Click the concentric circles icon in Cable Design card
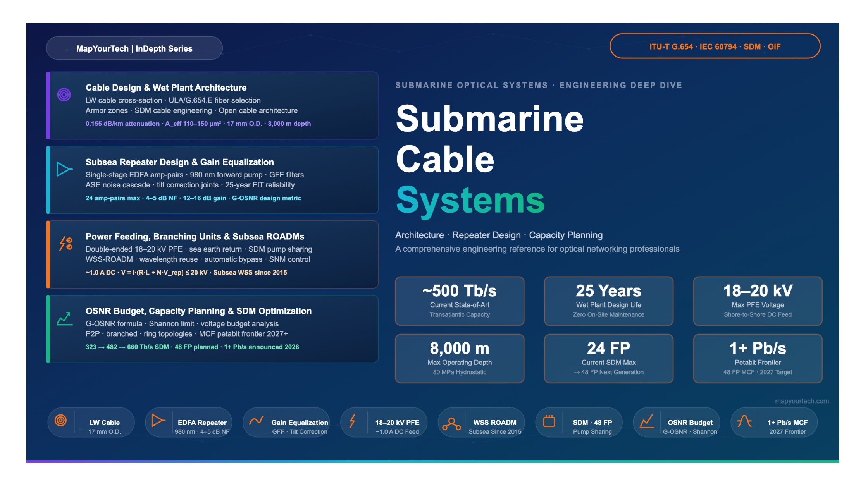This screenshot has height=488, width=868. (x=64, y=95)
